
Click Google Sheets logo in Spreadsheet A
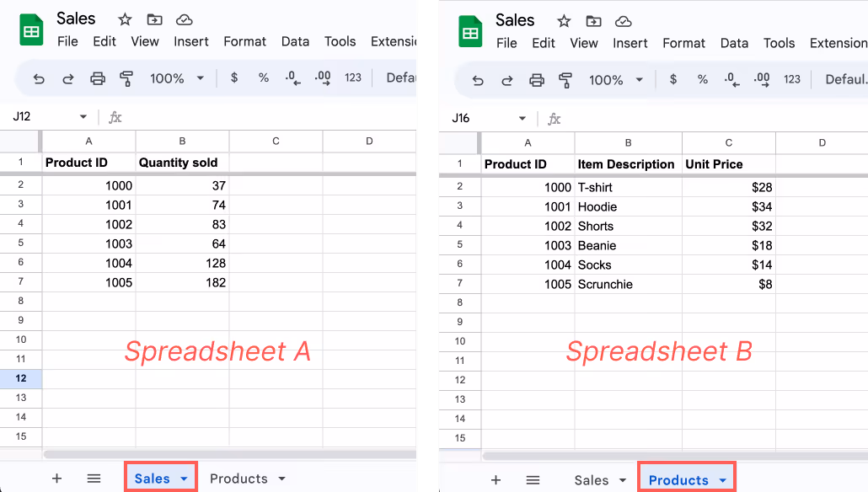pos(31,29)
